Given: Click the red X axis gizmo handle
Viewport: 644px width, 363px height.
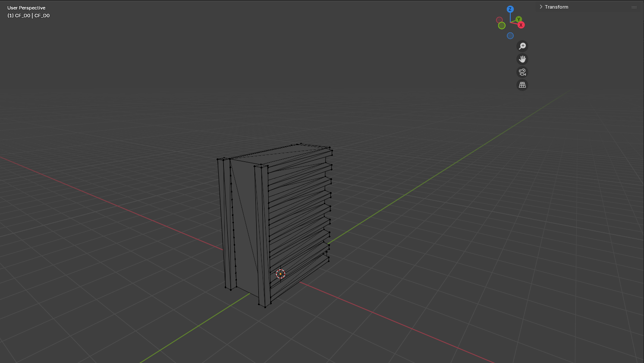Looking at the screenshot, I should (521, 25).
